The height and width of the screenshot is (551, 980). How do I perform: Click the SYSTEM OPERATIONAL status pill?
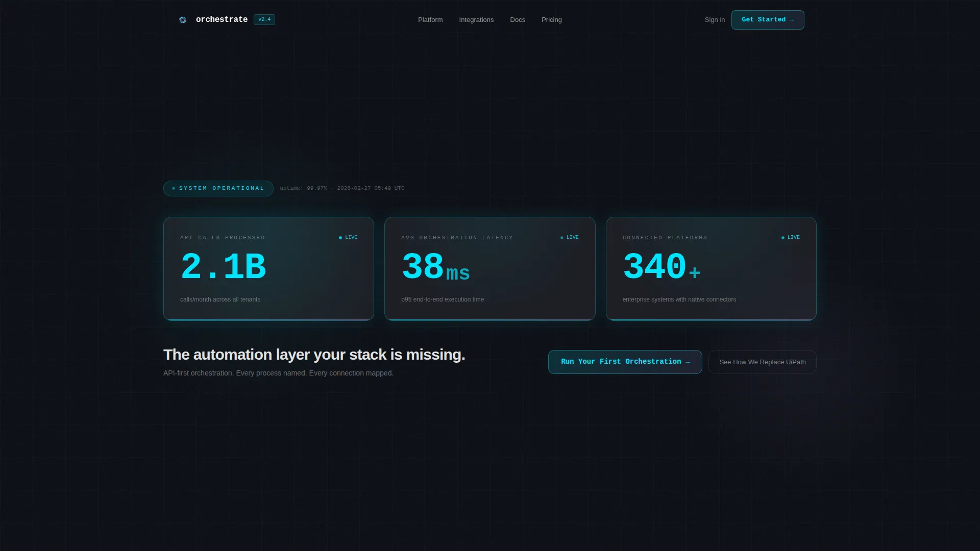(218, 188)
